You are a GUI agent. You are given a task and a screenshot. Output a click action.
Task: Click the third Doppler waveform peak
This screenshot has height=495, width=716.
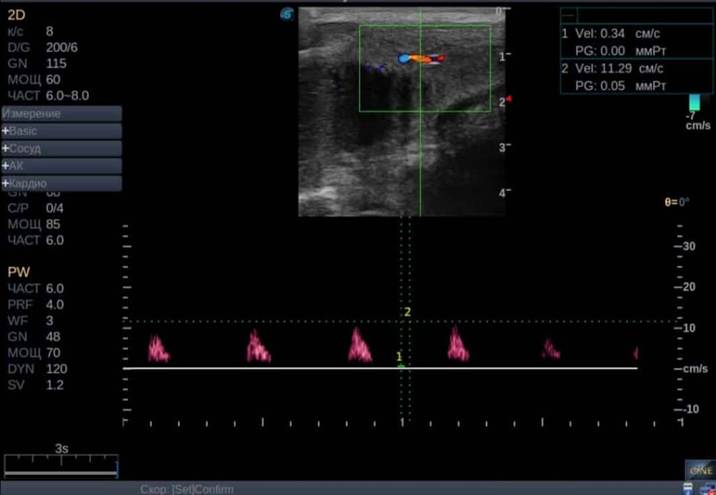pyautogui.click(x=359, y=345)
